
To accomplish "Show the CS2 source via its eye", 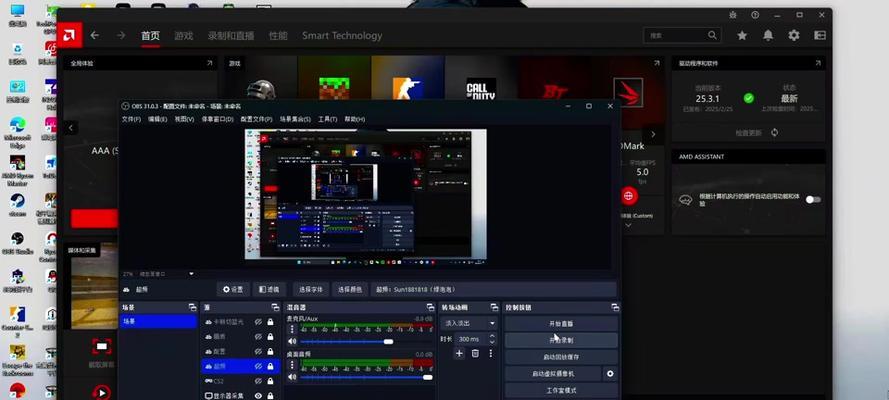I will point(258,381).
